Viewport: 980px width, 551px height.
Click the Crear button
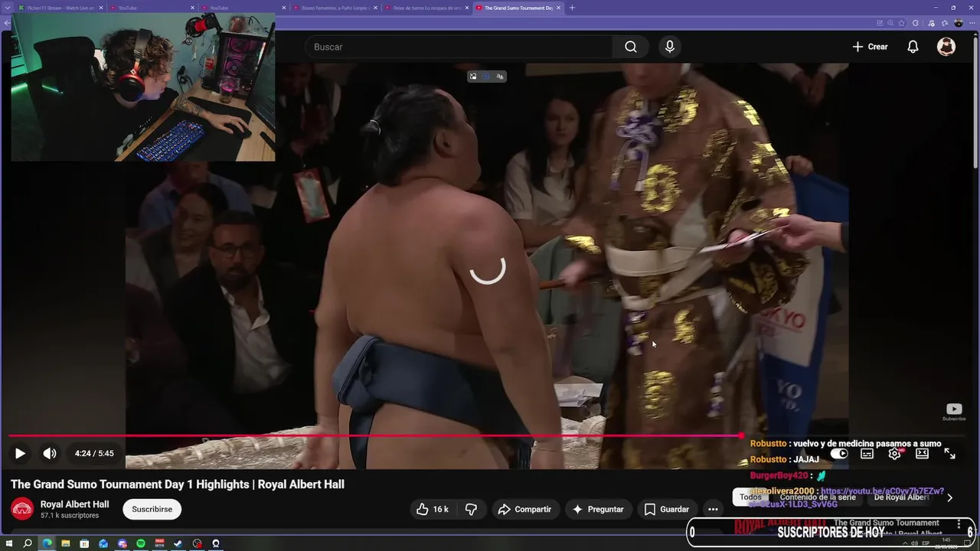pos(870,47)
